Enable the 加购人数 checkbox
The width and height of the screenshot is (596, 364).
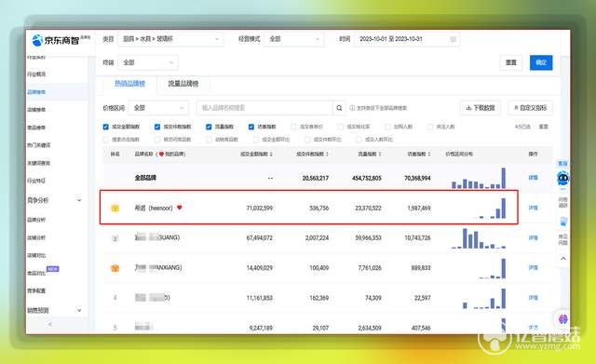pyautogui.click(x=387, y=127)
